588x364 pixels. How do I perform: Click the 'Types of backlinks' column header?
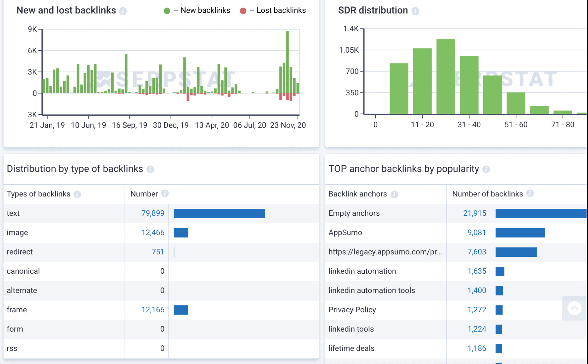(39, 194)
